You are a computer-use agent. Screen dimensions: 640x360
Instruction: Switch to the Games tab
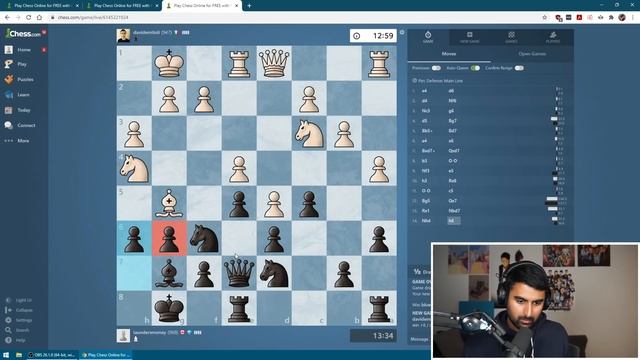coord(511,37)
